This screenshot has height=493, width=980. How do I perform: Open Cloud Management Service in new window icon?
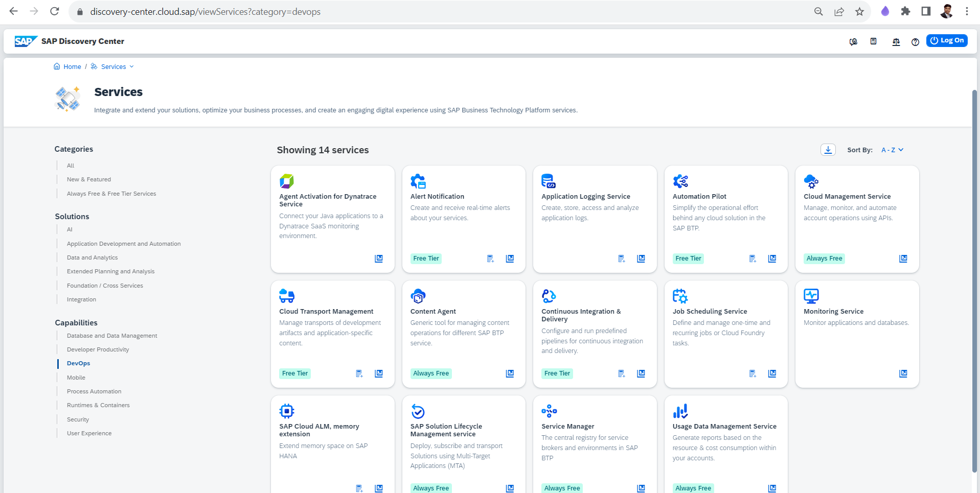903,259
